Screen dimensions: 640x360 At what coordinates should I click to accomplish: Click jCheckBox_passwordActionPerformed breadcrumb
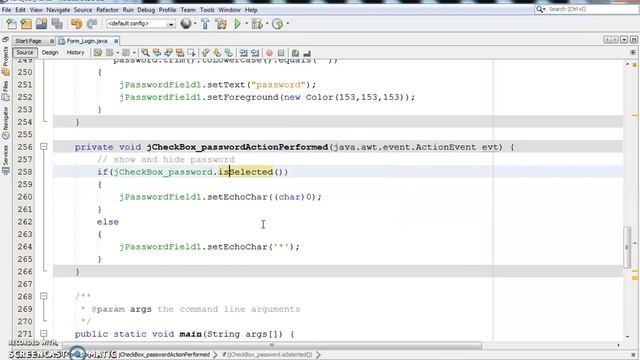pos(164,355)
